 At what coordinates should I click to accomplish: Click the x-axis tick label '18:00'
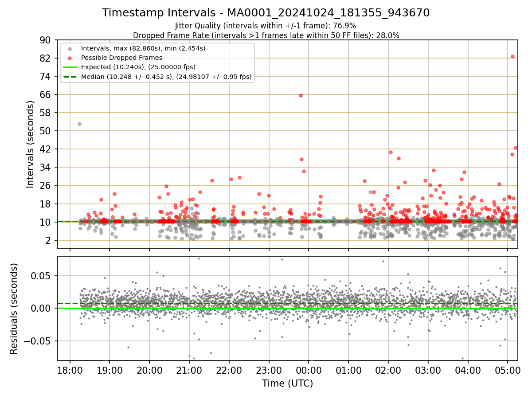click(x=70, y=370)
